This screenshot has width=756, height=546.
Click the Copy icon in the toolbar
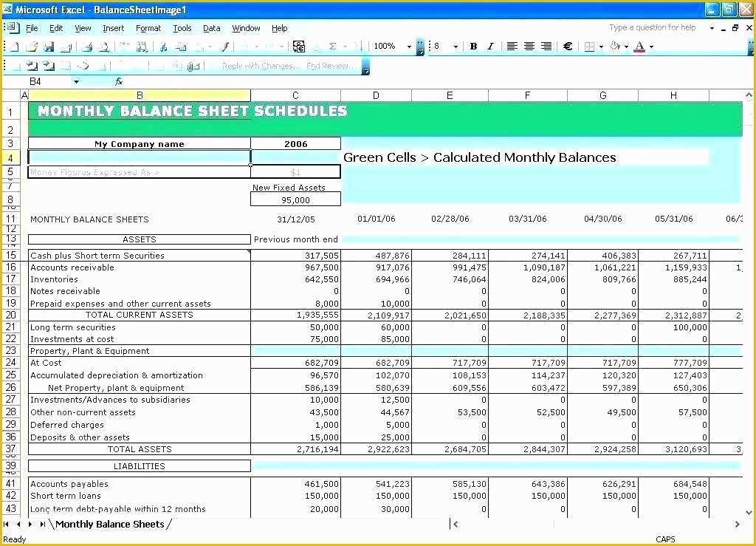(x=182, y=47)
